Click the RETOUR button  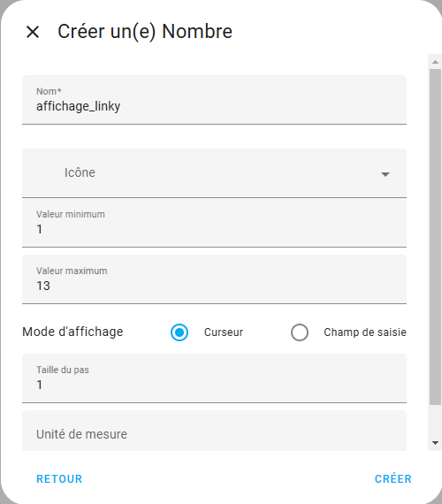59,478
